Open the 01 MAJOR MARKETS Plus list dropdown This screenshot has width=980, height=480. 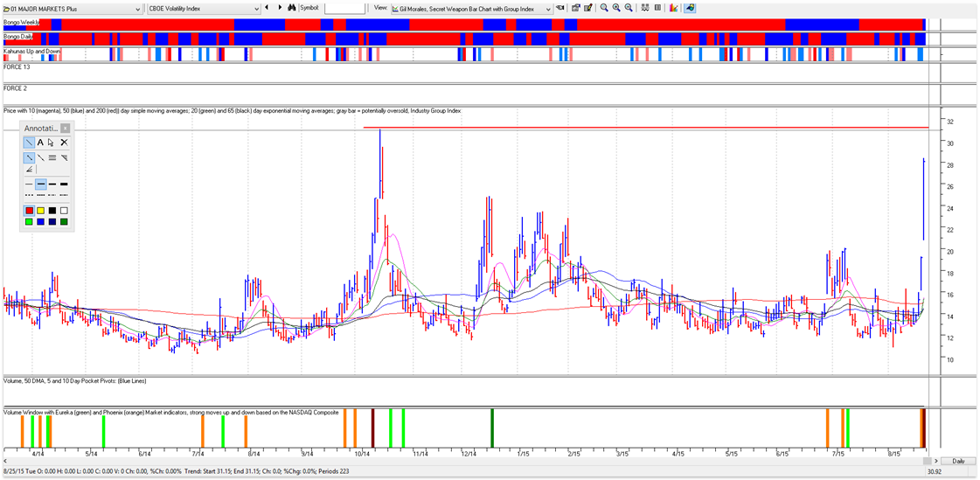click(72, 8)
